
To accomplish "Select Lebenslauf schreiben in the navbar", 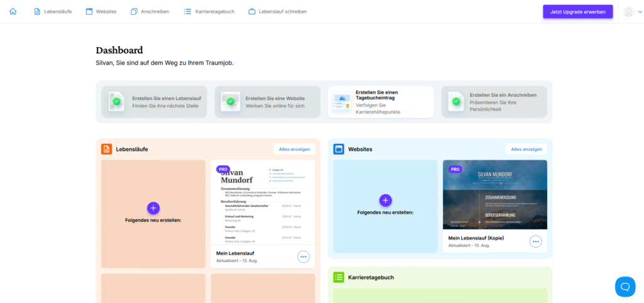I will point(277,11).
